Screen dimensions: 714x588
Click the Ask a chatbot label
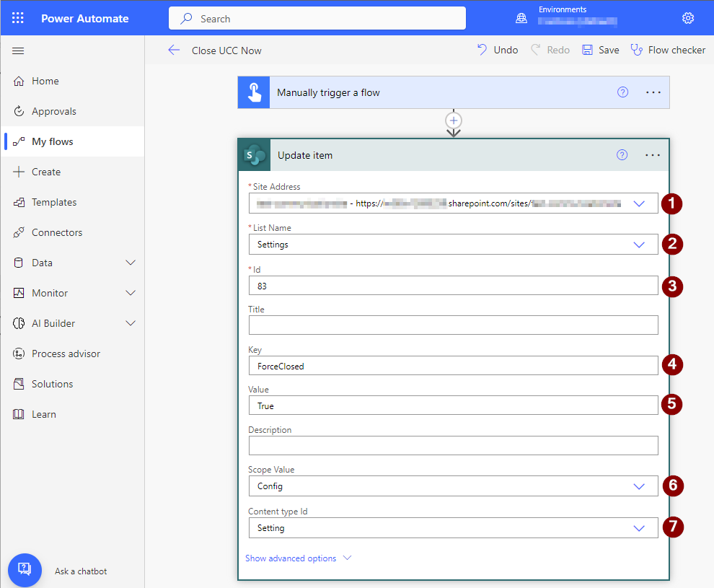pyautogui.click(x=81, y=571)
